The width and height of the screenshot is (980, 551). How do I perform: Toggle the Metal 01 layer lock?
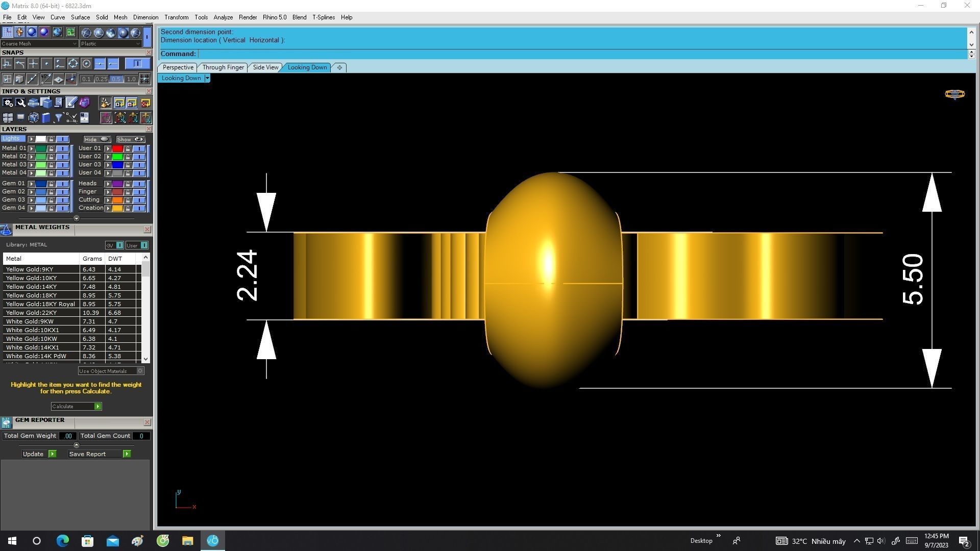tap(51, 148)
